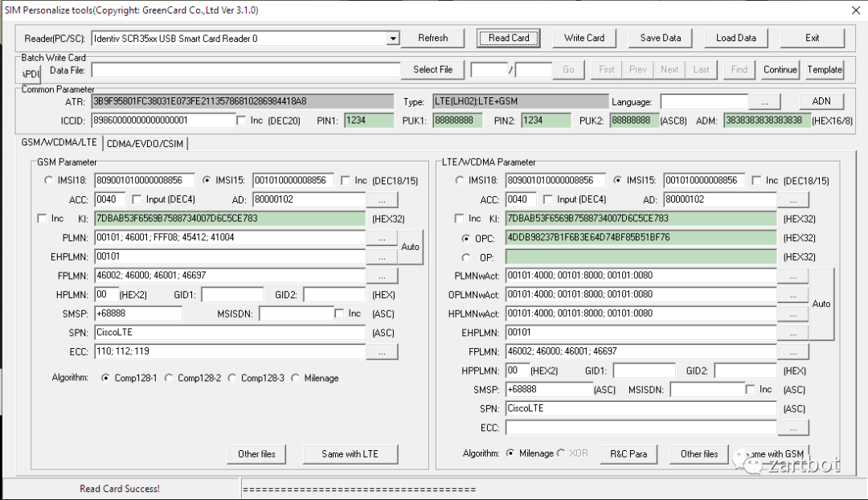Click the R&C Para button
The height and width of the screenshot is (500, 868).
628,454
